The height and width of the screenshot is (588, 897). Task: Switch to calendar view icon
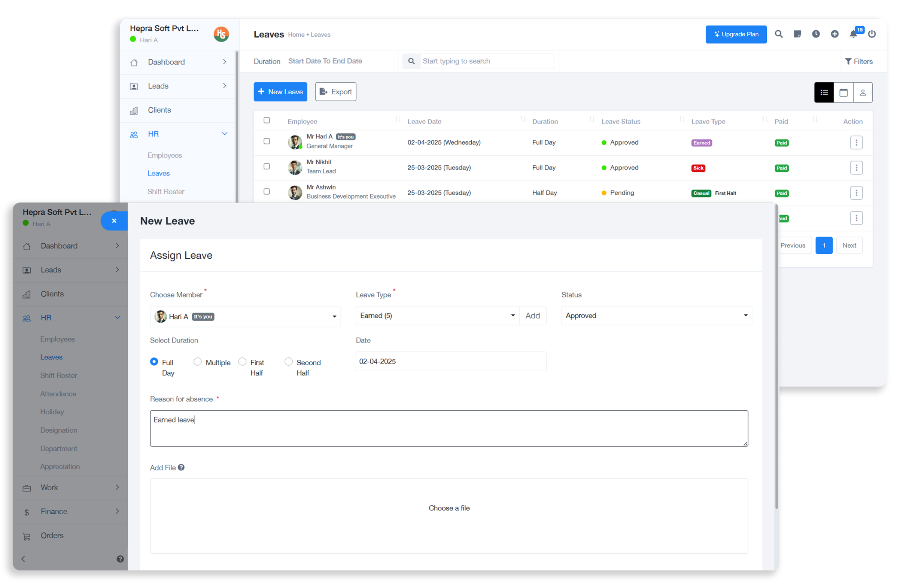click(x=843, y=93)
